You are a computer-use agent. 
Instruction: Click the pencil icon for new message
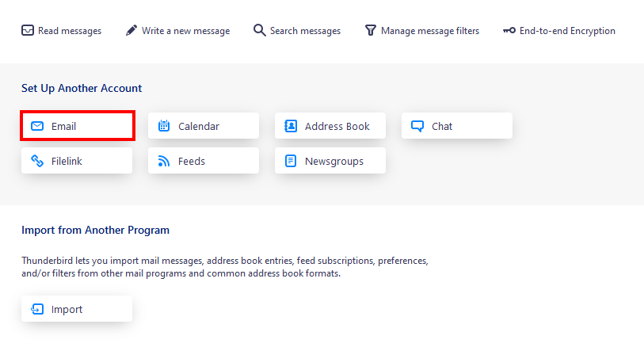pos(131,30)
